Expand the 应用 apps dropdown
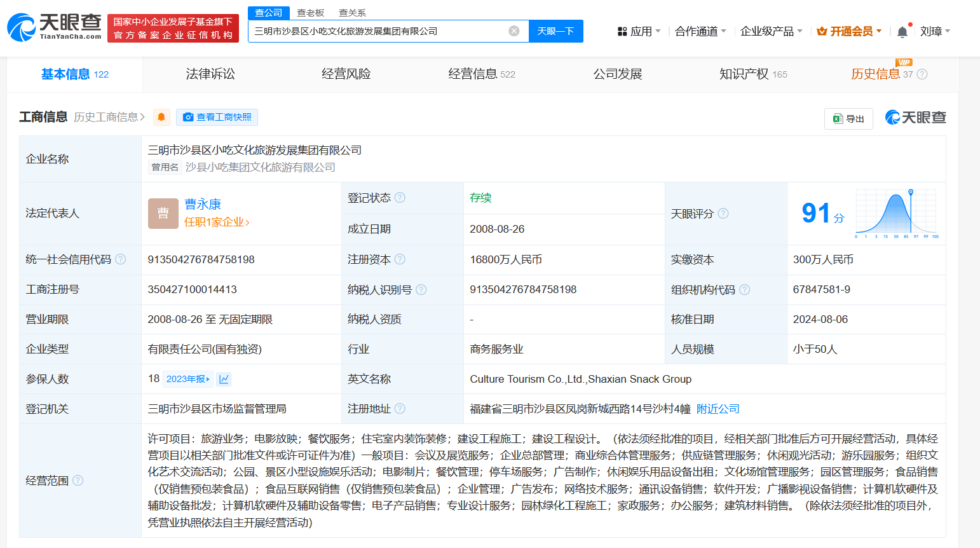The height and width of the screenshot is (548, 980). click(x=639, y=31)
